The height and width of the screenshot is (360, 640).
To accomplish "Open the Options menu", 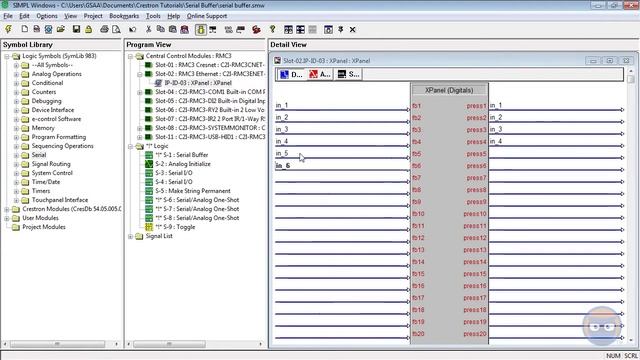I will click(47, 16).
